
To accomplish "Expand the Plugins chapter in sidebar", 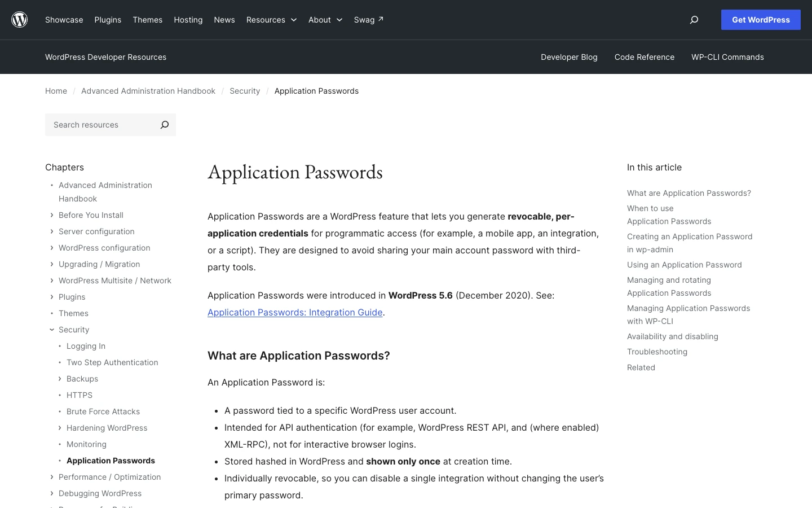I will click(x=52, y=297).
